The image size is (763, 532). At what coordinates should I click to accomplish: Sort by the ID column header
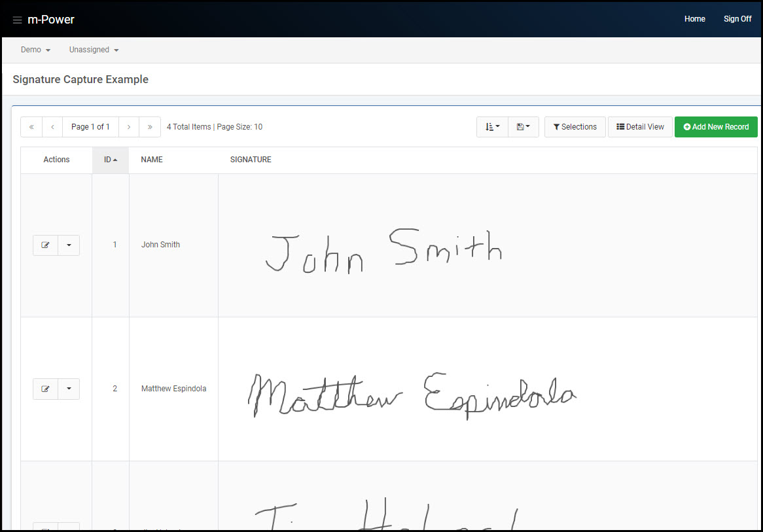tap(111, 160)
